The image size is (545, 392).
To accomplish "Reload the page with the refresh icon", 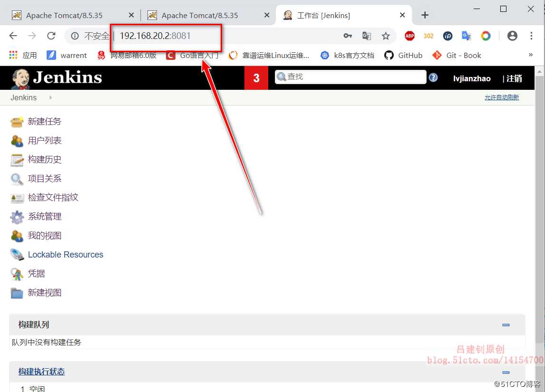I will [x=51, y=36].
